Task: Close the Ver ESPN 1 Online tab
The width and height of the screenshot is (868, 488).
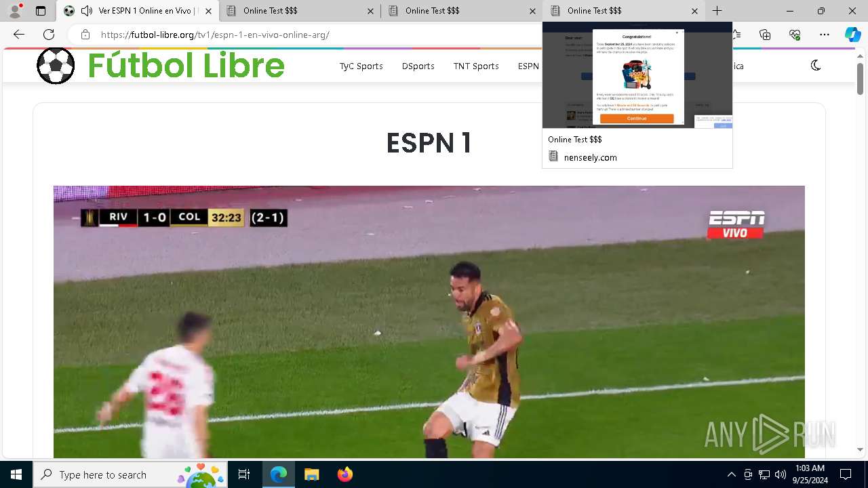Action: click(208, 11)
